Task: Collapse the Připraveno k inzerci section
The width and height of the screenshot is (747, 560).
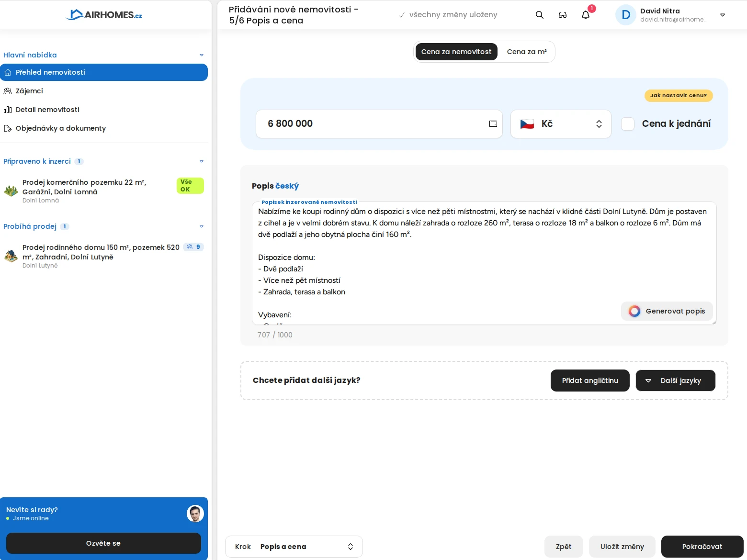Action: (x=202, y=161)
